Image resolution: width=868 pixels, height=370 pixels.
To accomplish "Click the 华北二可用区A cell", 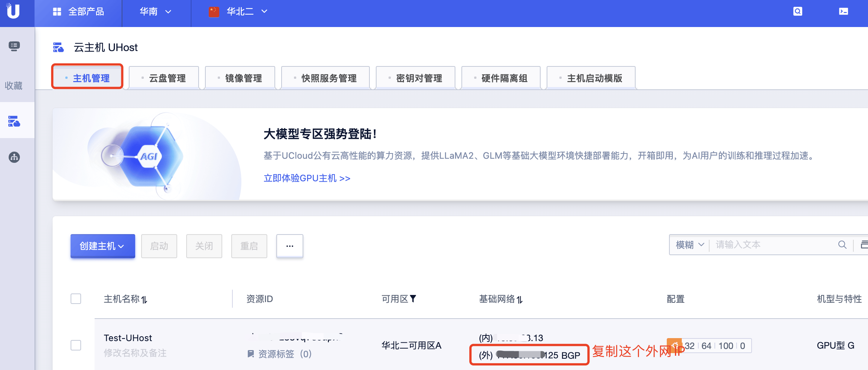I will coord(411,345).
